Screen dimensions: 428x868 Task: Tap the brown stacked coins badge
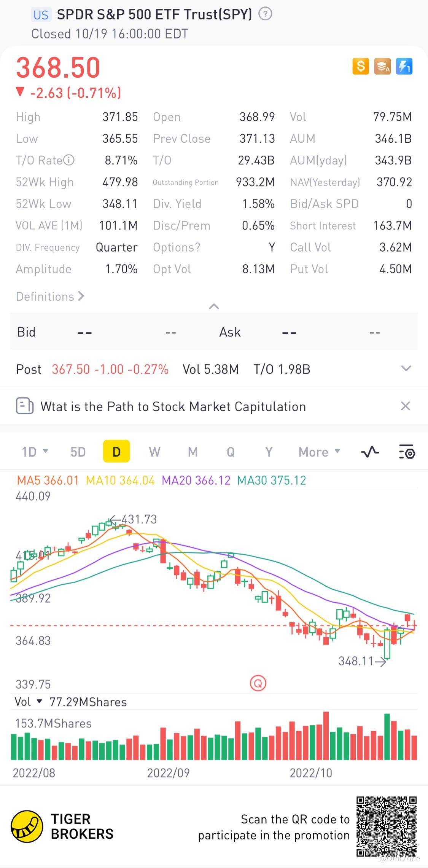tap(382, 66)
